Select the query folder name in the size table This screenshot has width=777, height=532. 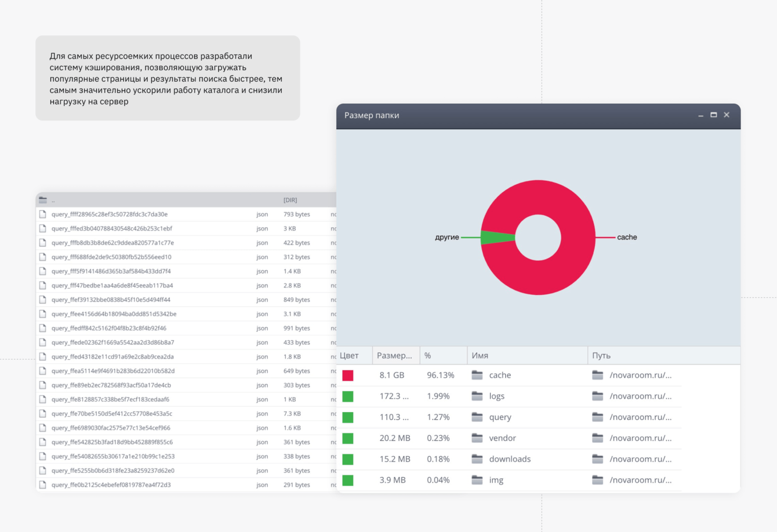(500, 417)
